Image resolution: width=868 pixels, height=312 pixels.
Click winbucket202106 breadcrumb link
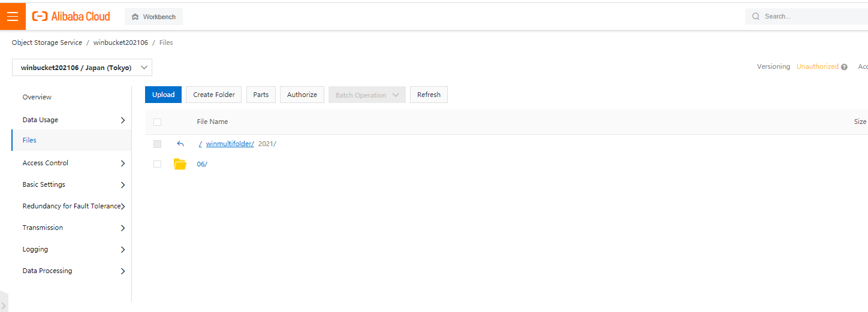click(120, 43)
